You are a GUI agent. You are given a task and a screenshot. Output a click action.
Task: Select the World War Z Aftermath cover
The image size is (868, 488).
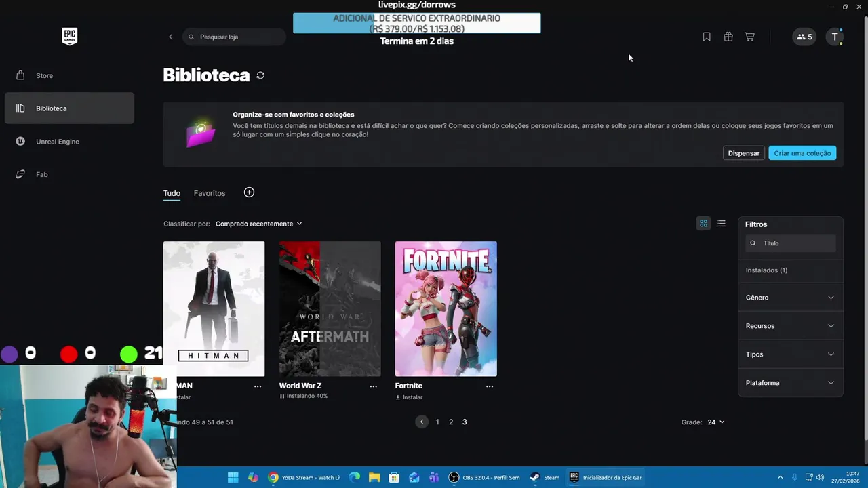click(330, 308)
